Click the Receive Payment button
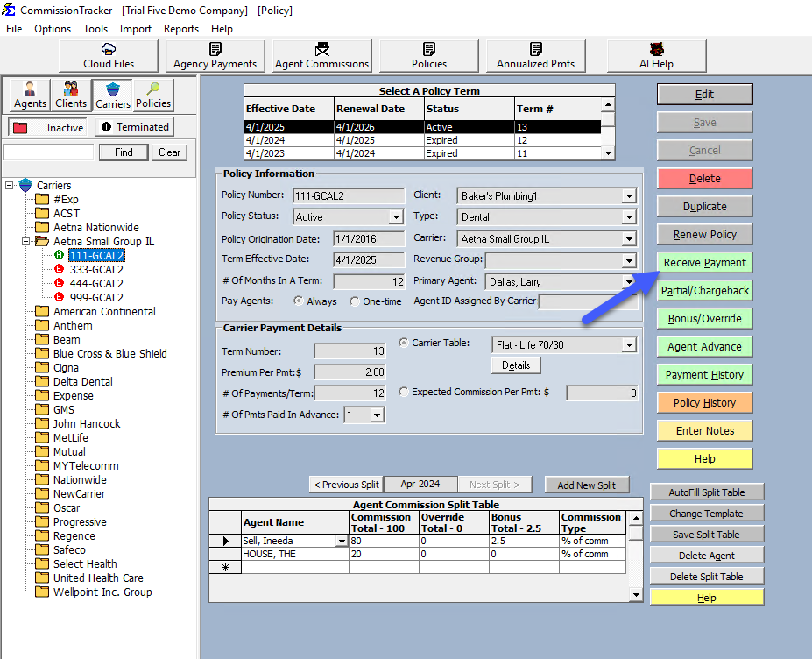 (x=704, y=263)
